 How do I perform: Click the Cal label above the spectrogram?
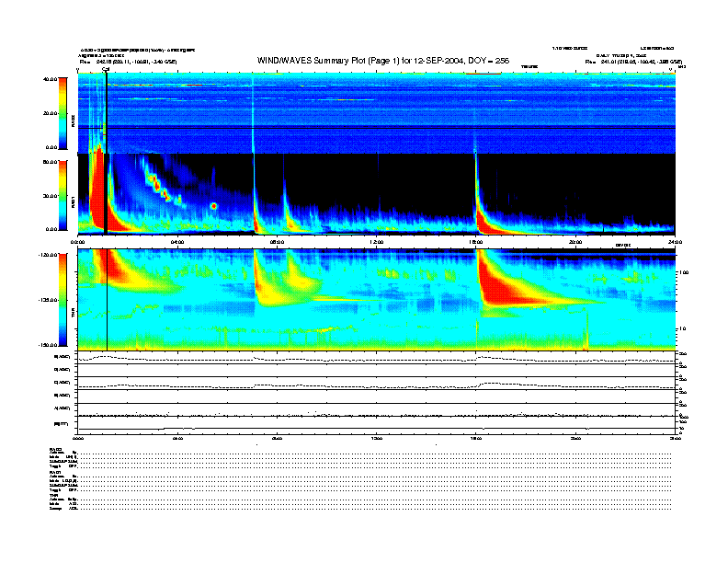[x=106, y=69]
